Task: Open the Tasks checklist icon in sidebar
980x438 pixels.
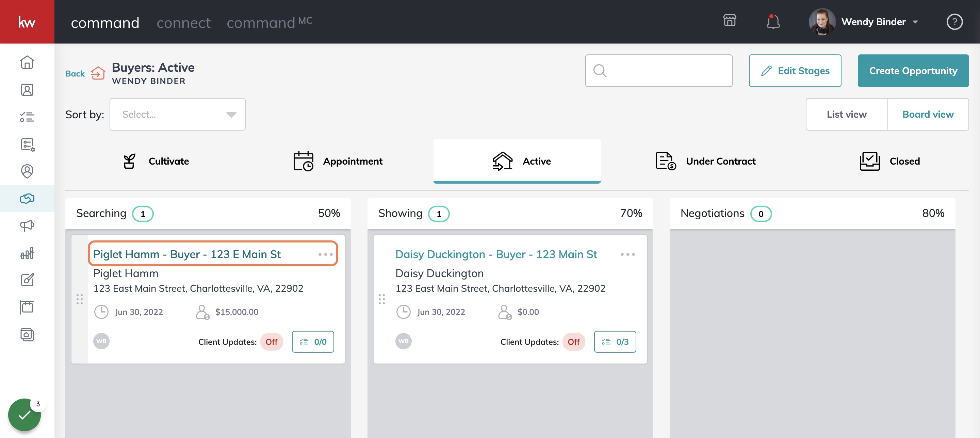Action: pyautogui.click(x=27, y=117)
